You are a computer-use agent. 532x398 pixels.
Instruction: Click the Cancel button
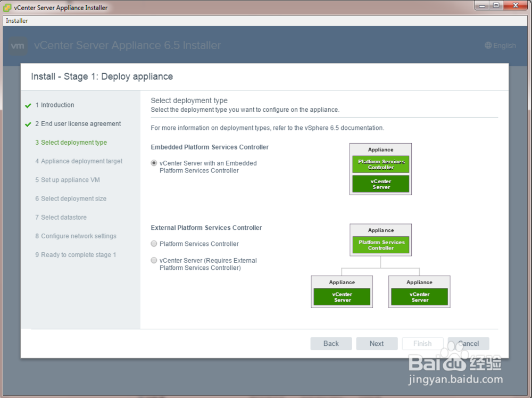click(x=469, y=343)
